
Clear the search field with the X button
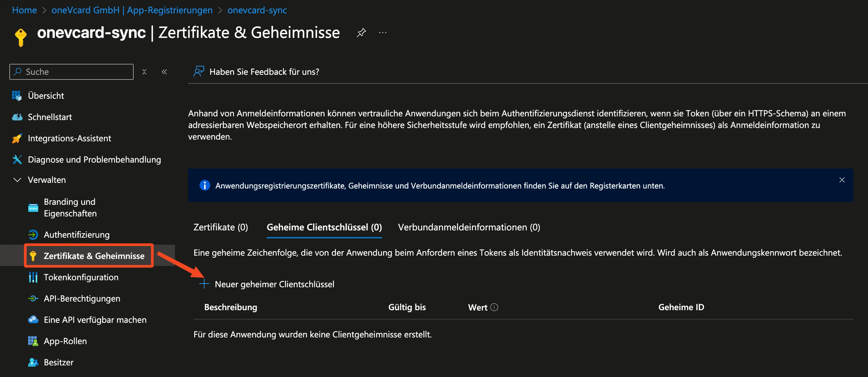tap(144, 72)
